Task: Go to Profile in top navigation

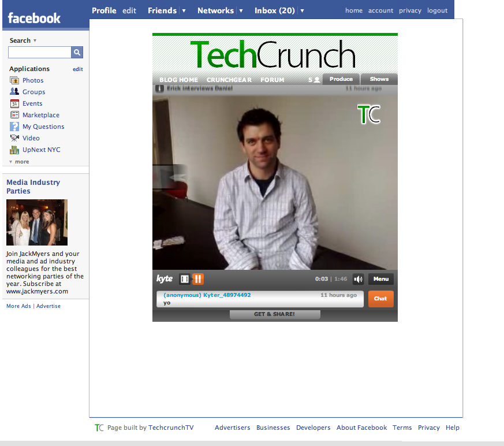Action: coord(104,10)
